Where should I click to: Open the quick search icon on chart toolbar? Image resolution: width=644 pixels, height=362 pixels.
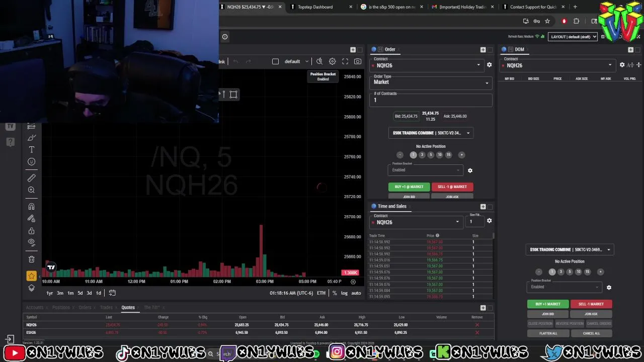[319, 61]
